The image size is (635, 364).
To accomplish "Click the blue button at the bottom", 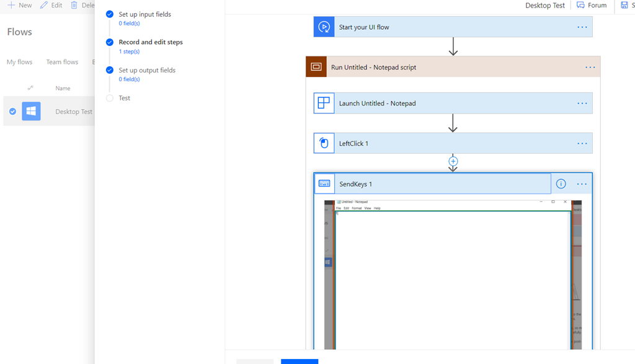I will coord(300,361).
